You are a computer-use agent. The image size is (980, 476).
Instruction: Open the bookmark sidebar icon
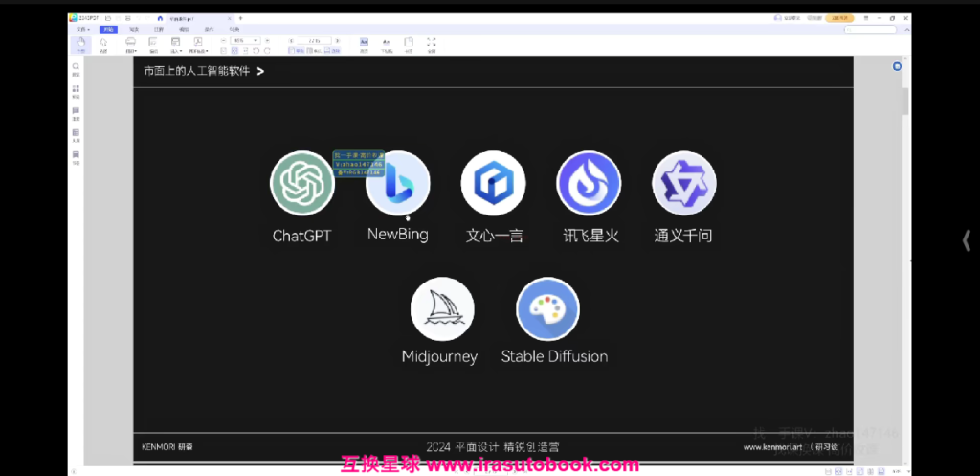[x=76, y=154]
